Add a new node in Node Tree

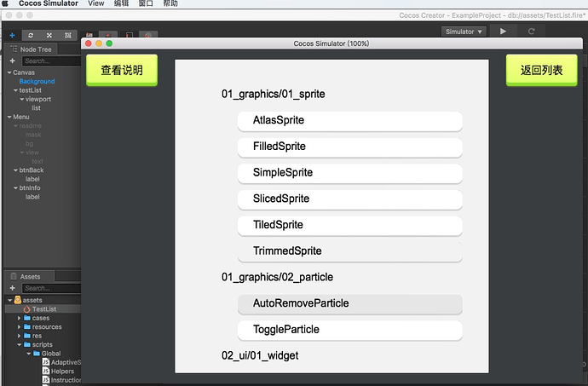click(13, 60)
